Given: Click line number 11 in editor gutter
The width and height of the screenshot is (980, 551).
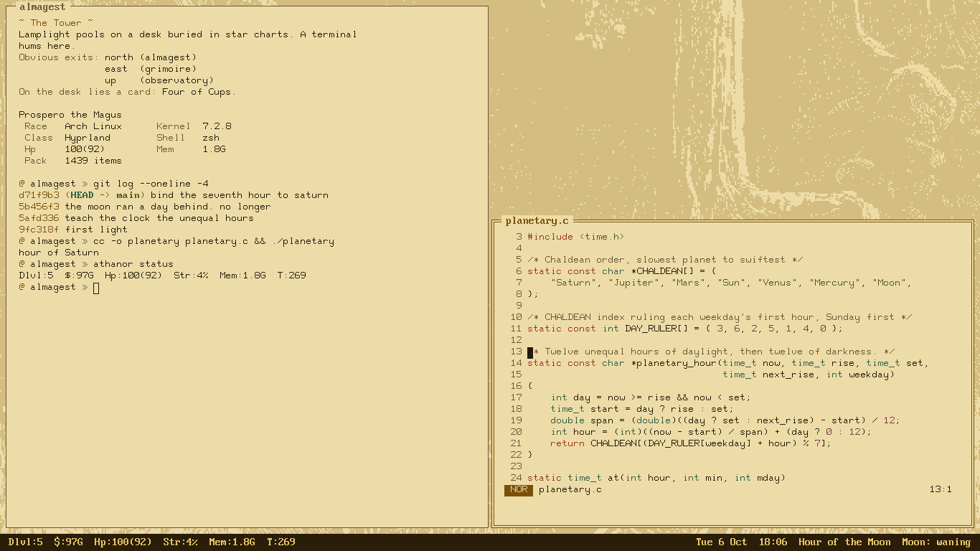Looking at the screenshot, I should 516,329.
